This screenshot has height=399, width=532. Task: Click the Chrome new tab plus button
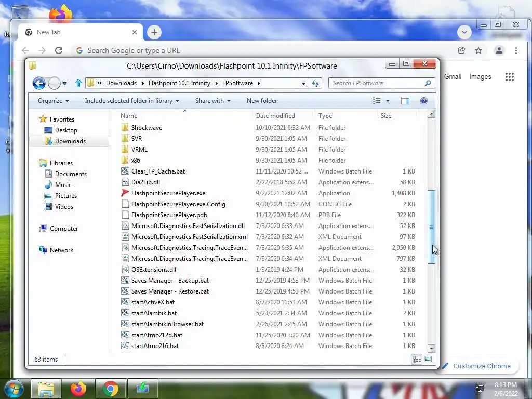[x=154, y=32]
